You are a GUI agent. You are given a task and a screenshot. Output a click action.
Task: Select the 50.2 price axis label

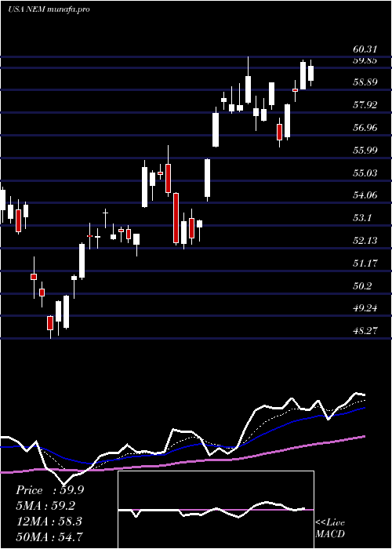pos(362,286)
